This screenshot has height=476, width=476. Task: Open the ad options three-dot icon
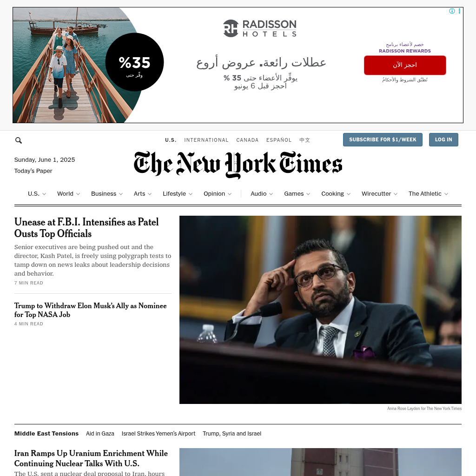click(x=459, y=11)
